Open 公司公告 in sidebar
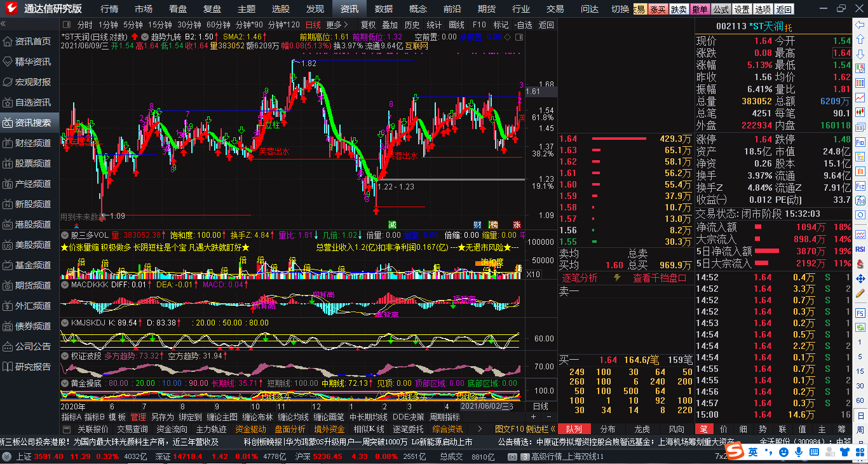This screenshot has height=464, width=868. pyautogui.click(x=29, y=346)
